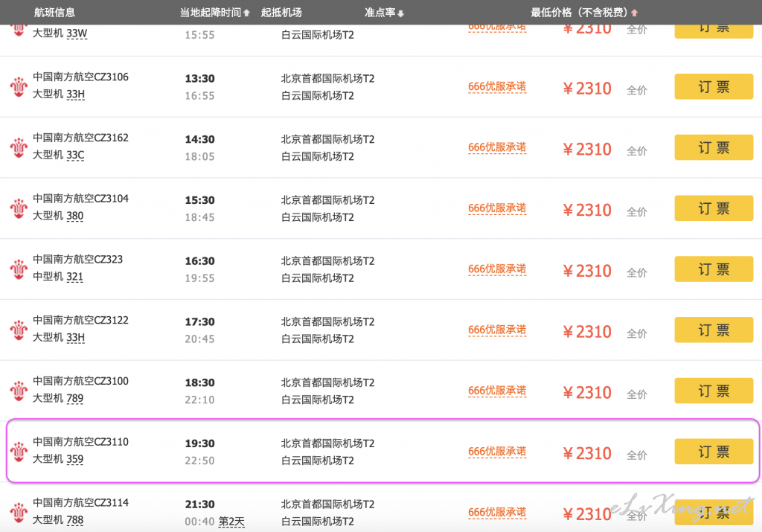Click departure time 19:30
Image resolution: width=762 pixels, height=532 pixels.
[199, 443]
